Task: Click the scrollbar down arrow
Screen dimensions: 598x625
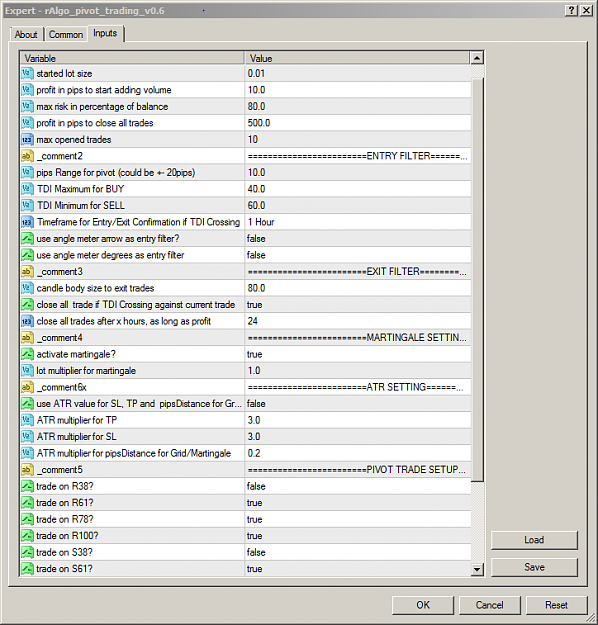Action: [x=477, y=569]
